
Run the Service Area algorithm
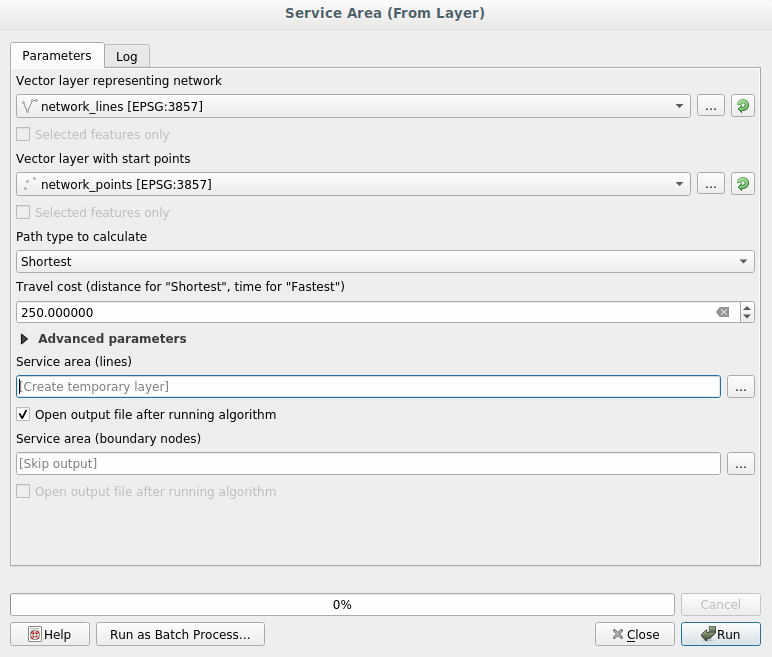pos(720,634)
